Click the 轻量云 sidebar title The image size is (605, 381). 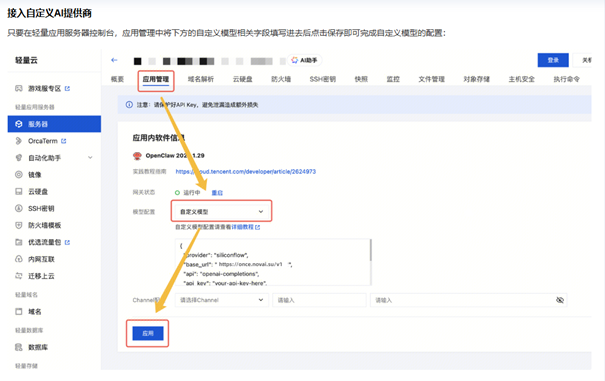[26, 60]
